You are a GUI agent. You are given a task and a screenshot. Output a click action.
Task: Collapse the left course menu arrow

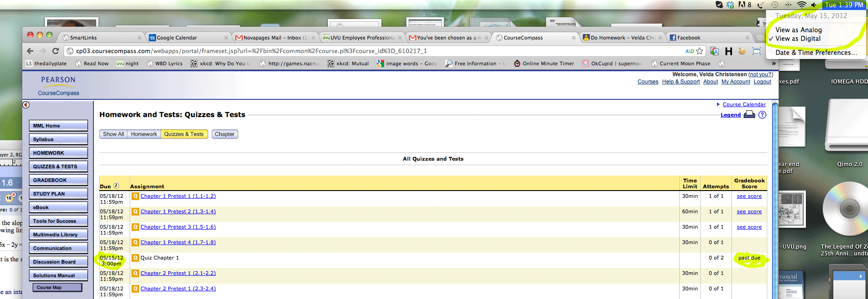pyautogui.click(x=26, y=105)
